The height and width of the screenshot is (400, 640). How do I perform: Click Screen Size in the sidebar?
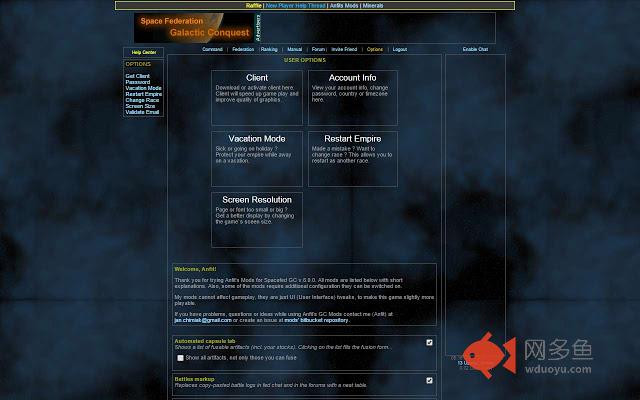(140, 106)
